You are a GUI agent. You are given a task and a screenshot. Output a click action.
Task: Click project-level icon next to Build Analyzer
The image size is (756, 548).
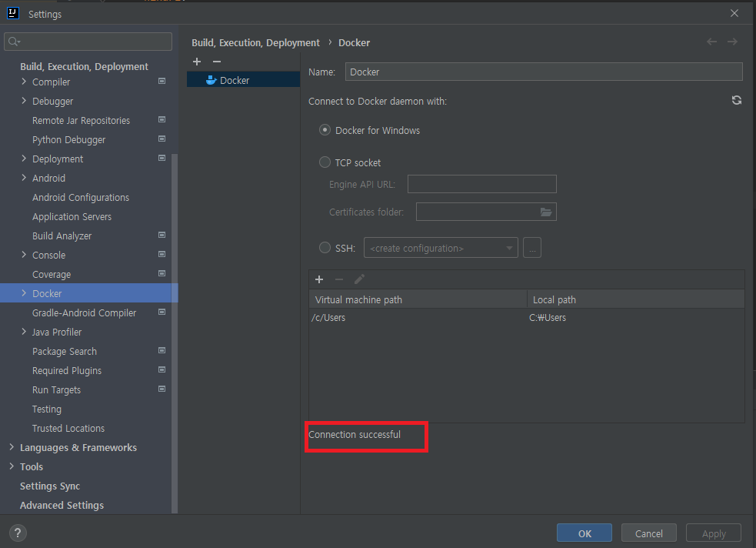pos(162,235)
